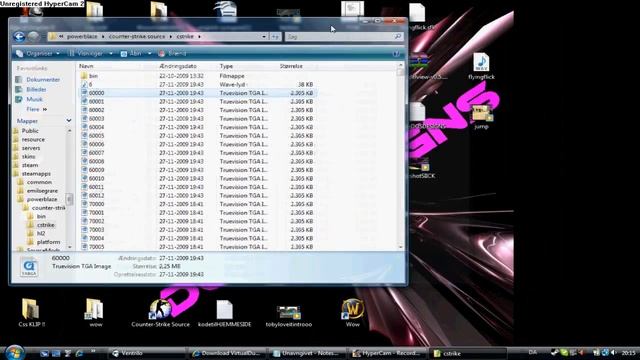Select steamapps in the folder tree
Image resolution: width=640 pixels, height=360 pixels.
coord(36,173)
